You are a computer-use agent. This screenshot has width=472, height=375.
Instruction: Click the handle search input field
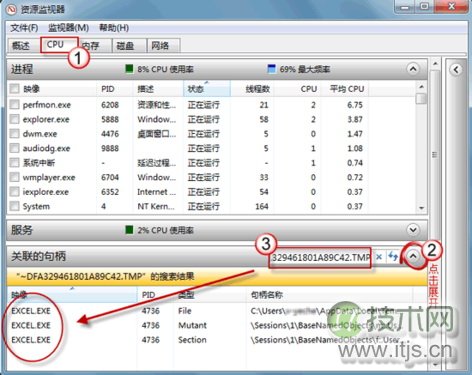[x=320, y=257]
